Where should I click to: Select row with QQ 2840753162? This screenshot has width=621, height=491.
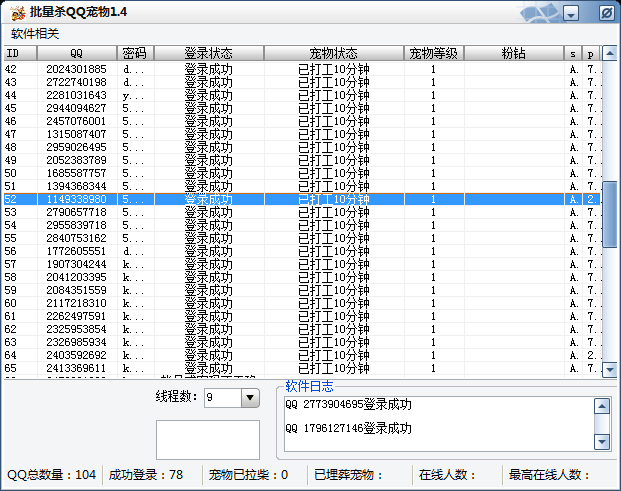[302, 238]
